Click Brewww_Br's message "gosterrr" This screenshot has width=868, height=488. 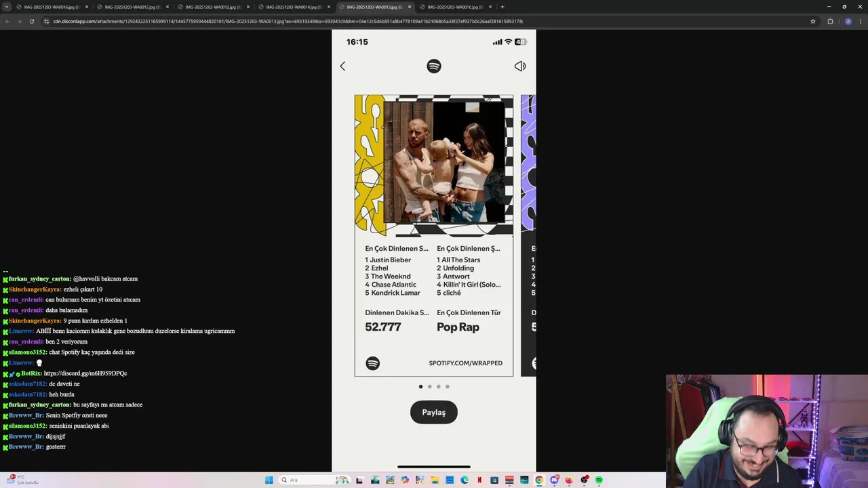[56, 447]
